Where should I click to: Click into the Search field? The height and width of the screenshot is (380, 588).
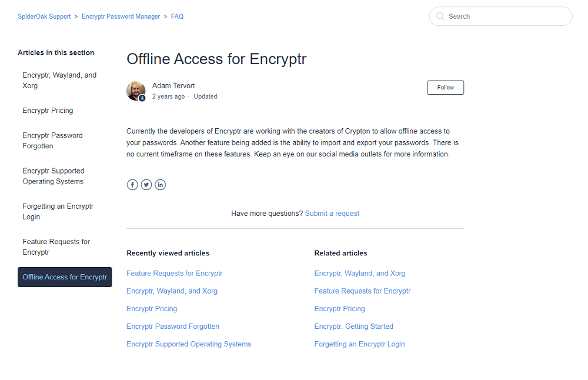(500, 16)
